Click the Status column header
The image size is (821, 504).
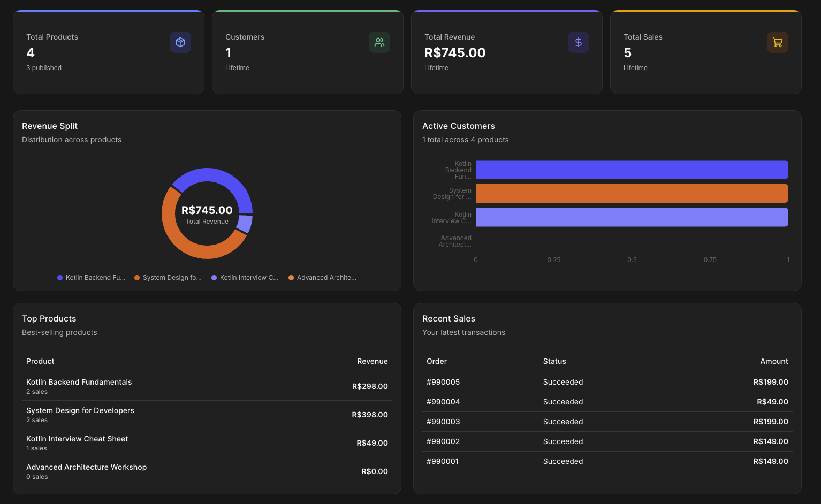(x=554, y=361)
